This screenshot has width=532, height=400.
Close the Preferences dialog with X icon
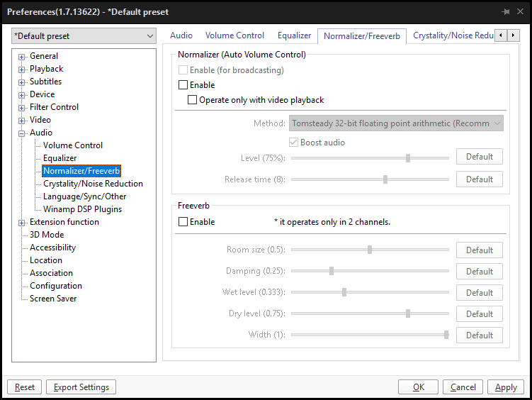click(520, 11)
